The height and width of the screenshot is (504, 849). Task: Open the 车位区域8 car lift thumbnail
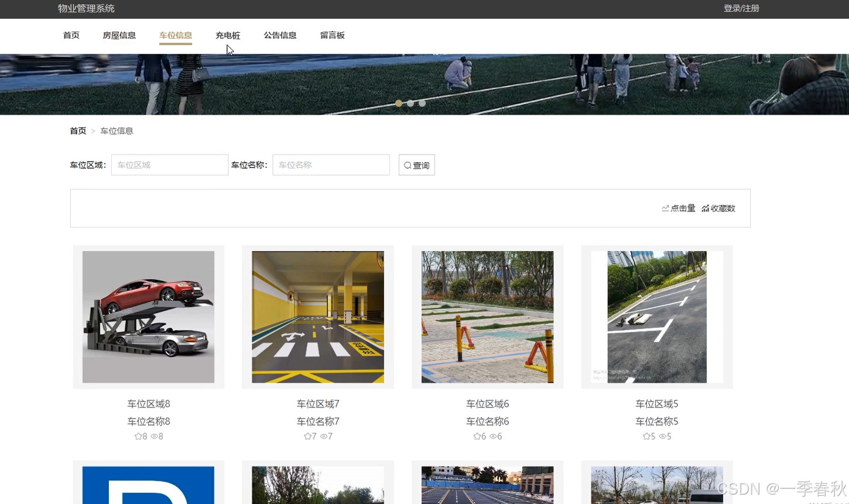149,317
